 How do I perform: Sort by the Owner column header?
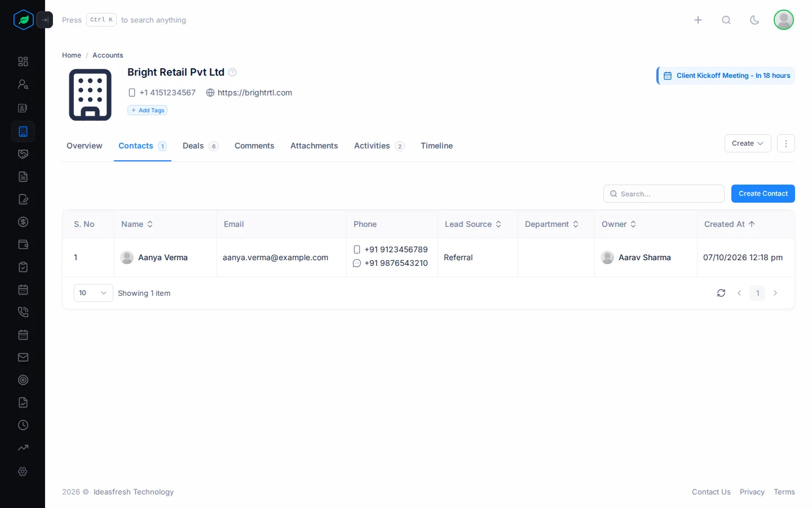coord(619,224)
